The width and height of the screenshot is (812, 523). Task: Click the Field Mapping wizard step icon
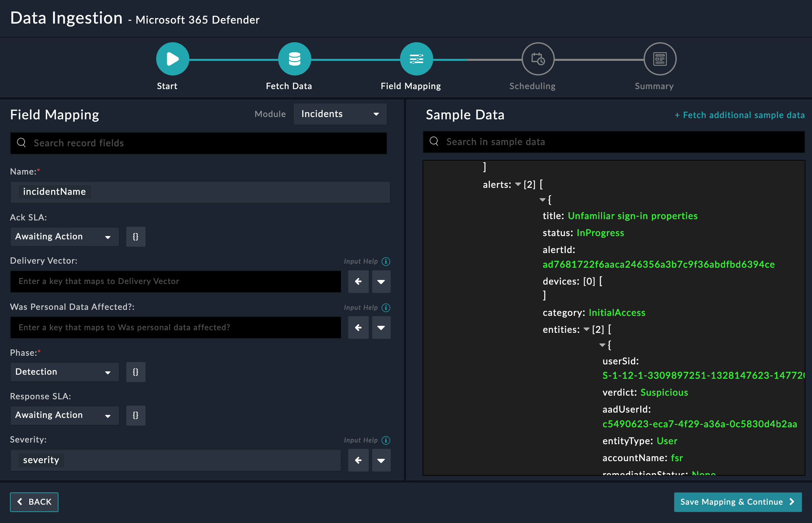[416, 59]
